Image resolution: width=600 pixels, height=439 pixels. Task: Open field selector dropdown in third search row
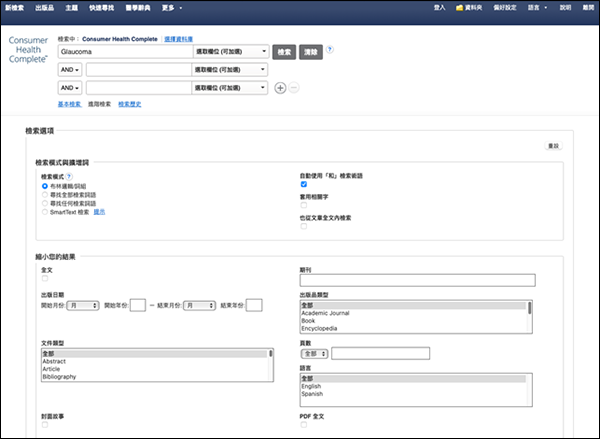click(229, 88)
